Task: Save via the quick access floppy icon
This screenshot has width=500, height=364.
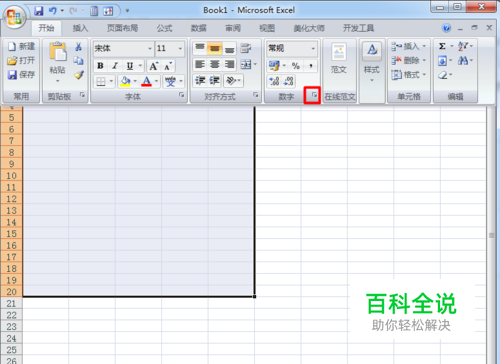Action: (39, 11)
